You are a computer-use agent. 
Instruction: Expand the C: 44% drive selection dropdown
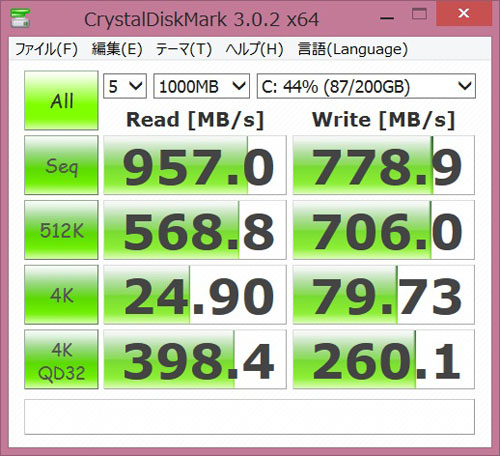(366, 86)
